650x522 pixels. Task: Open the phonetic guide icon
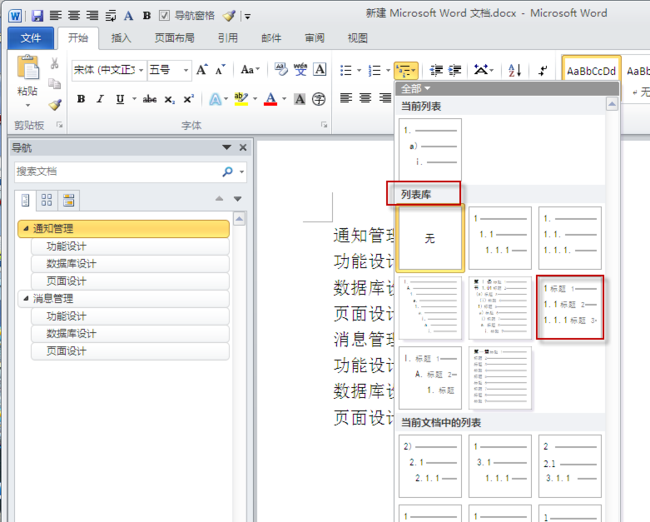(x=301, y=69)
